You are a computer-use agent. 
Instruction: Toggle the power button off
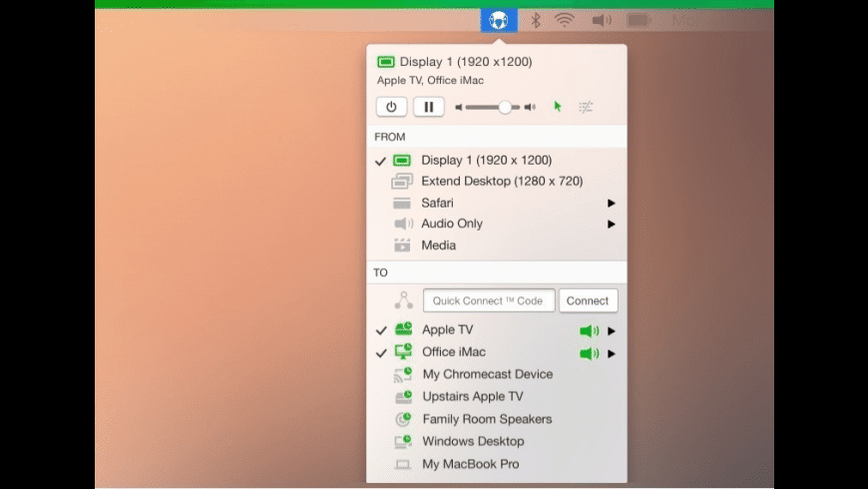tap(391, 107)
